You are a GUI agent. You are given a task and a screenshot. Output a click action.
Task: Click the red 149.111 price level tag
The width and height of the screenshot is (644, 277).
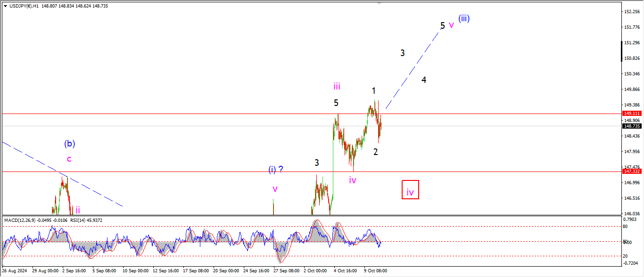tap(630, 114)
